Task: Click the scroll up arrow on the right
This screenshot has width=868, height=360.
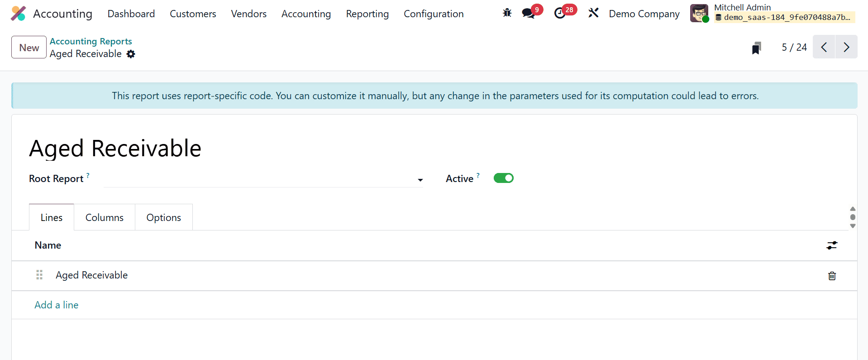Action: tap(853, 209)
